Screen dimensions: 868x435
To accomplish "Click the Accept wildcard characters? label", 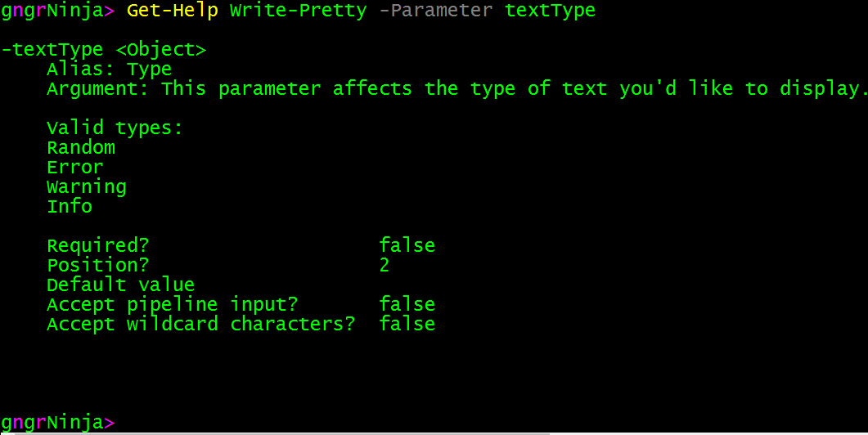I will click(x=200, y=325).
